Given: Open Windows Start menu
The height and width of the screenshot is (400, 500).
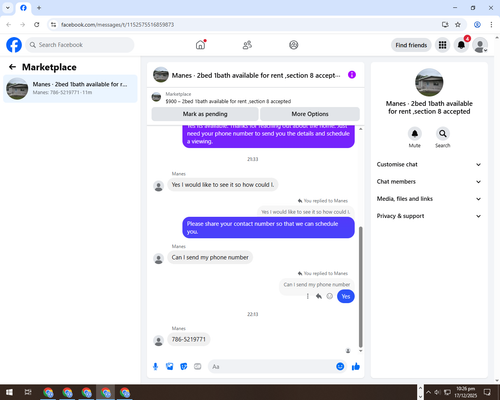Looking at the screenshot, I should pos(9,392).
